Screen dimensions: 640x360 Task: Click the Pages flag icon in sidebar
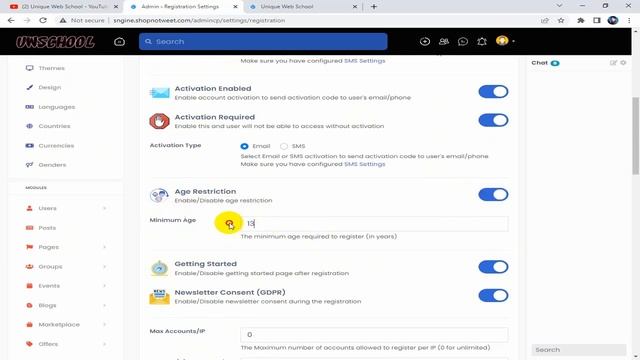pos(29,247)
